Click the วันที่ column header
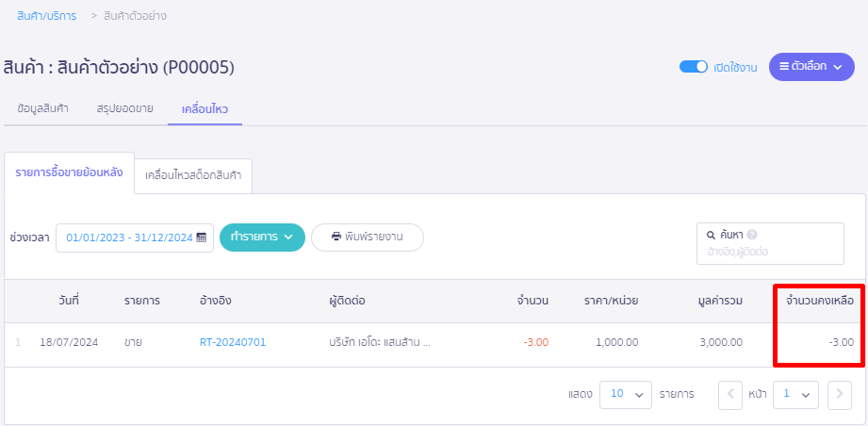This screenshot has height=426, width=868. 69,301
